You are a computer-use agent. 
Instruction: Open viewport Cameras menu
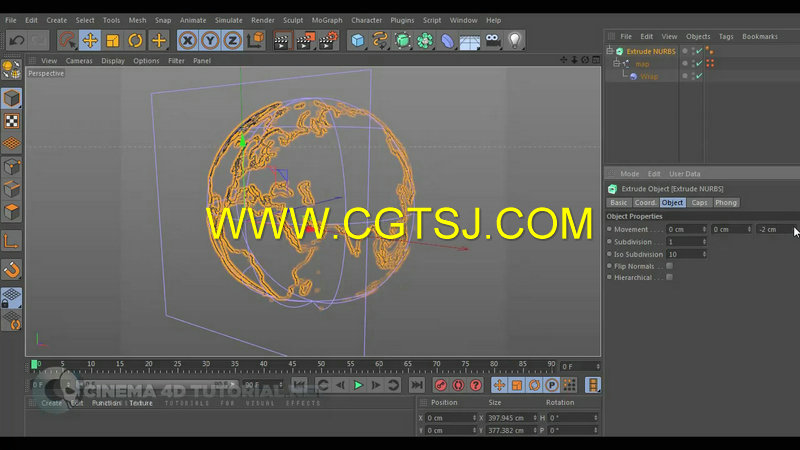tap(79, 61)
